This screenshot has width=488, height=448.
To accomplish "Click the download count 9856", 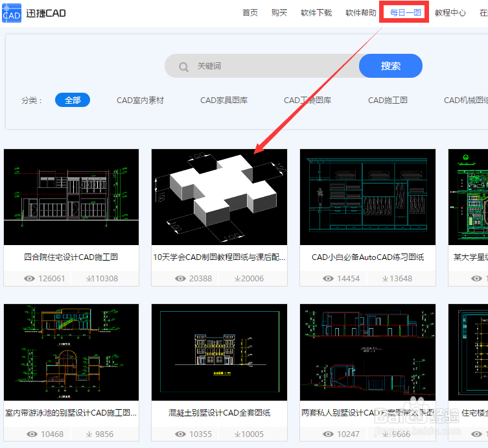I will (x=104, y=434).
